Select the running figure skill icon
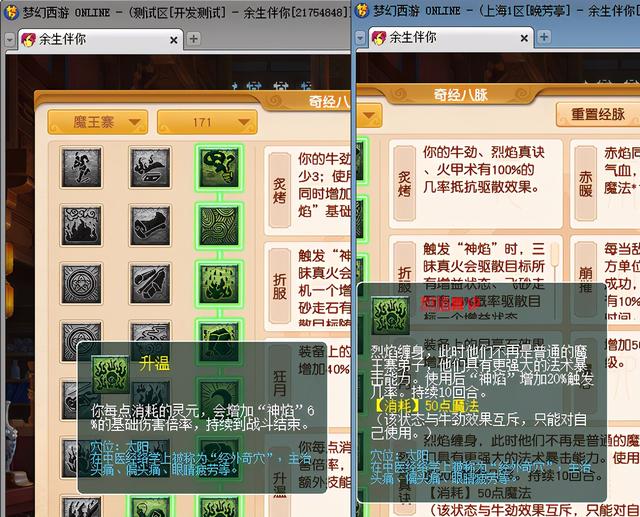The width and height of the screenshot is (640, 517). point(81,167)
